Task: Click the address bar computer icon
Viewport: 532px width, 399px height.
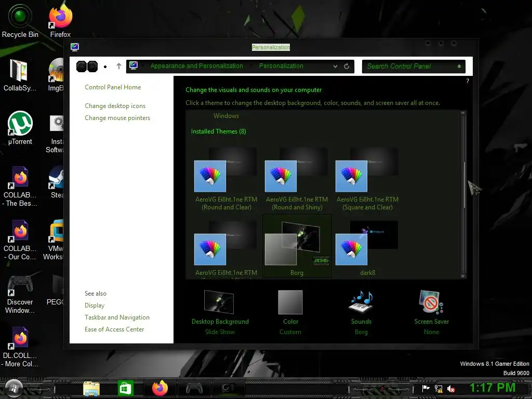Action: click(x=134, y=66)
